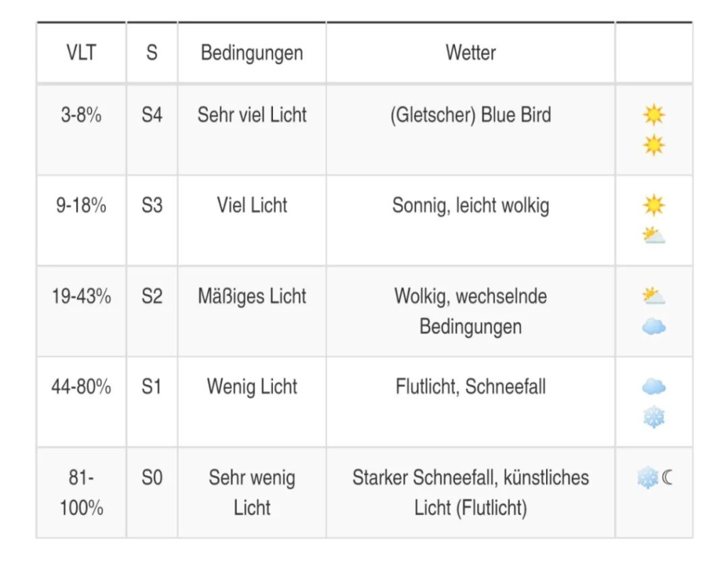728x566 pixels.
Task: Click the partly cloudy icon in S3 row
Action: [654, 235]
